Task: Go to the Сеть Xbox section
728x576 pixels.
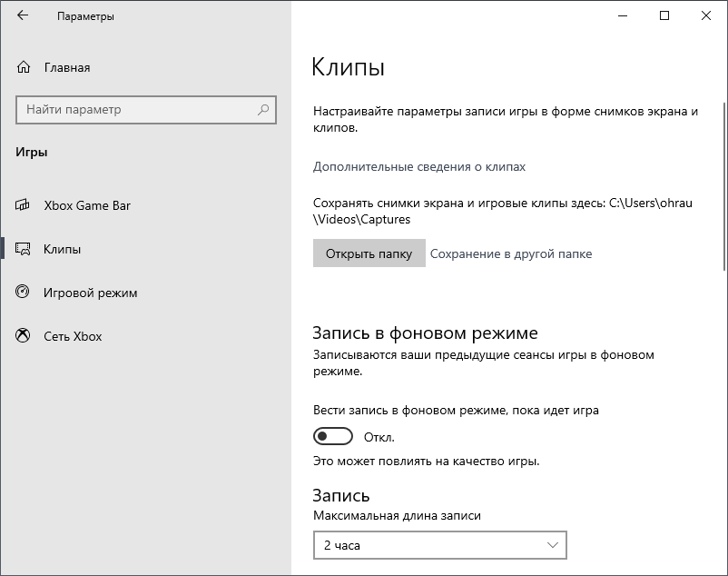Action: tap(73, 336)
